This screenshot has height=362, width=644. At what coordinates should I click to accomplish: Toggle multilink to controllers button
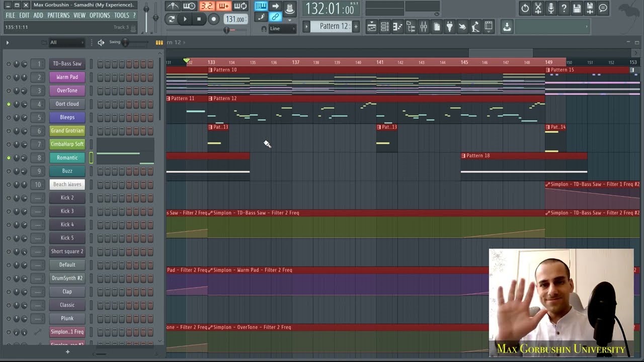275,17
